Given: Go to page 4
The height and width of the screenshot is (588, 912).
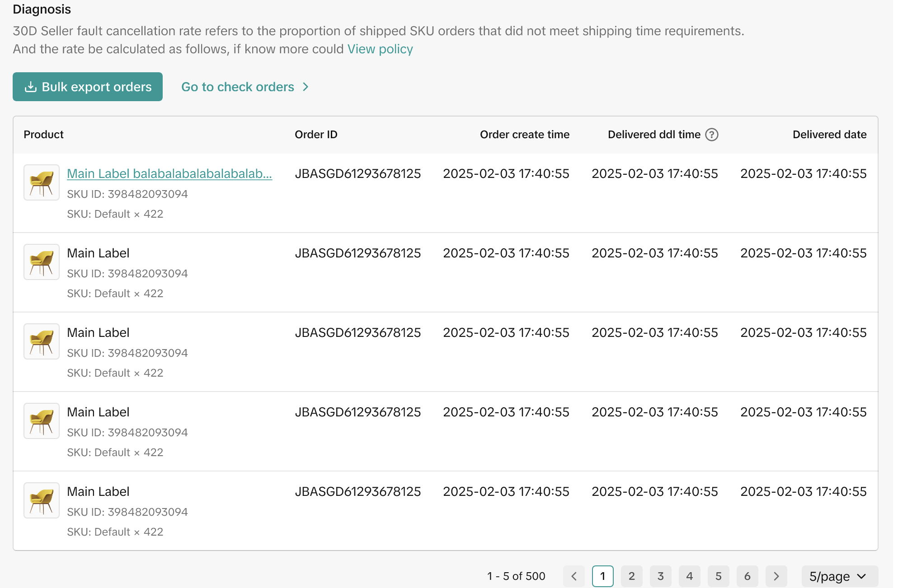Looking at the screenshot, I should pyautogui.click(x=689, y=576).
